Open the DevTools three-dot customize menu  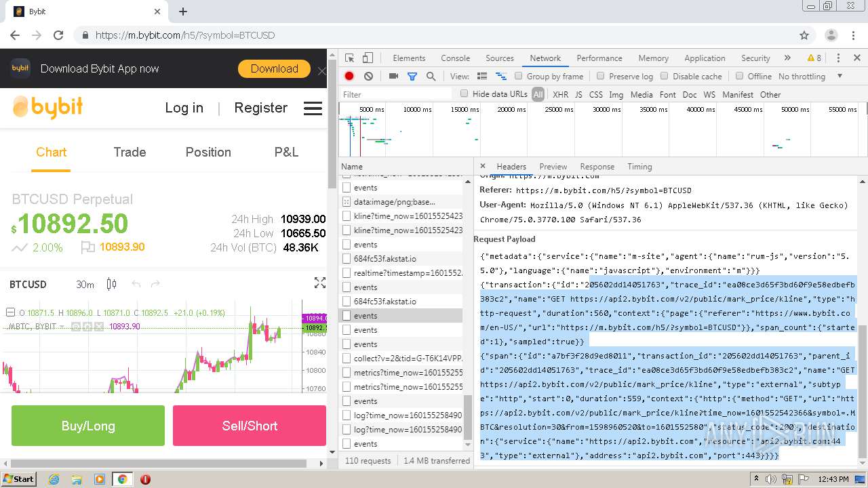[x=838, y=58]
